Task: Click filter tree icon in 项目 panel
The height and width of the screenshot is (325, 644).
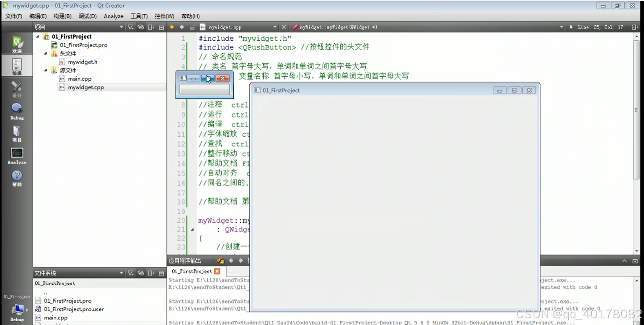Action: 131,27
